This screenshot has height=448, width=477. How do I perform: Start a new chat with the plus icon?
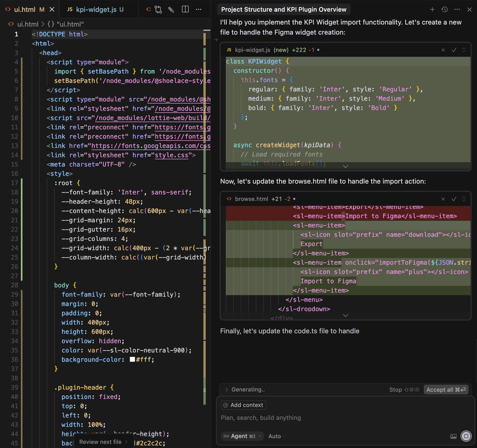pyautogui.click(x=432, y=9)
